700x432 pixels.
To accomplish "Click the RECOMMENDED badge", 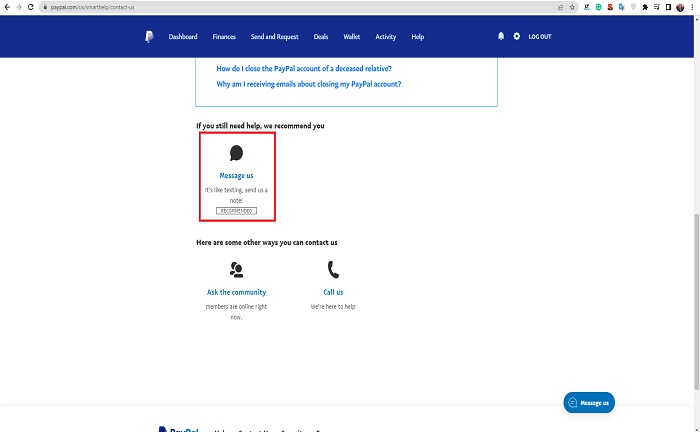I will [x=236, y=211].
